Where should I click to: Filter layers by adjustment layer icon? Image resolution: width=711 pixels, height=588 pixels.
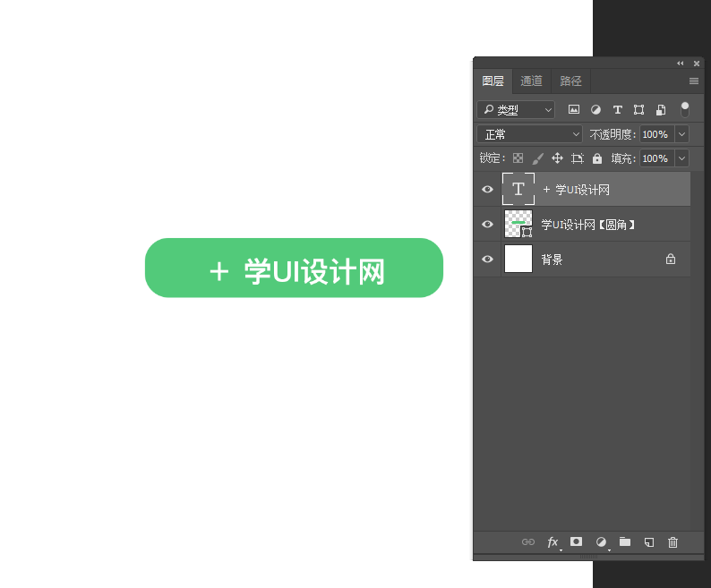[595, 109]
